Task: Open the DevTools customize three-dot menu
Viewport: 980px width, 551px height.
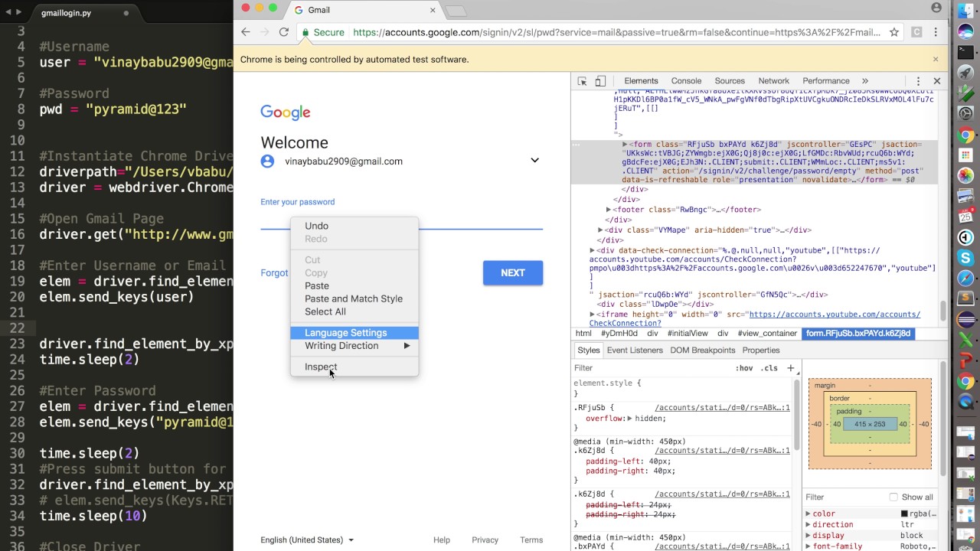Action: [918, 81]
